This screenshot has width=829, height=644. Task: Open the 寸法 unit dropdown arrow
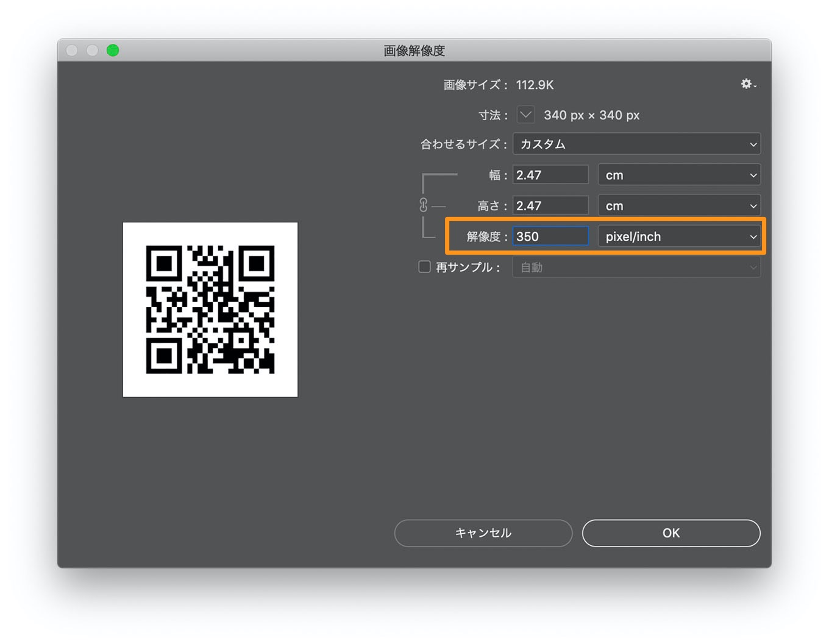(x=525, y=115)
